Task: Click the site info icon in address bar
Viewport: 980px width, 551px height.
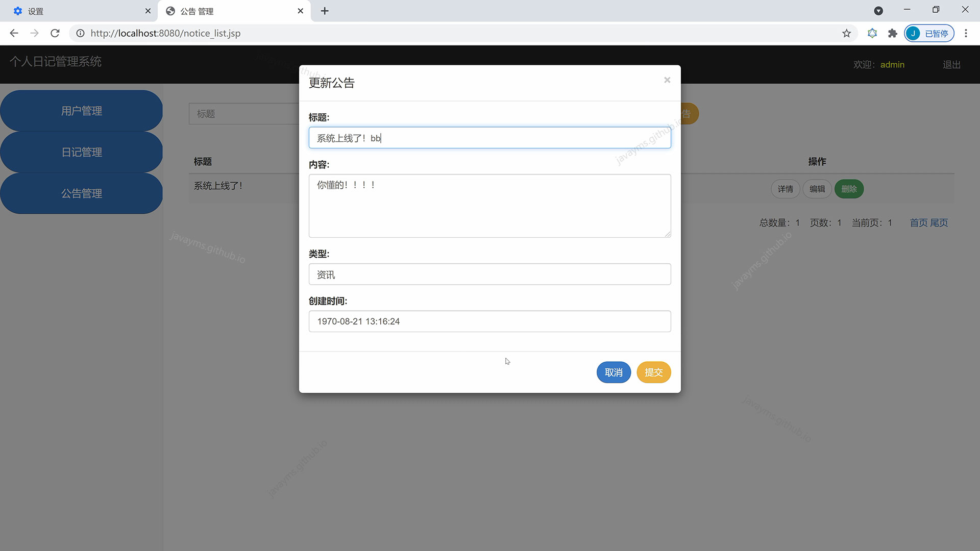Action: coord(80,33)
